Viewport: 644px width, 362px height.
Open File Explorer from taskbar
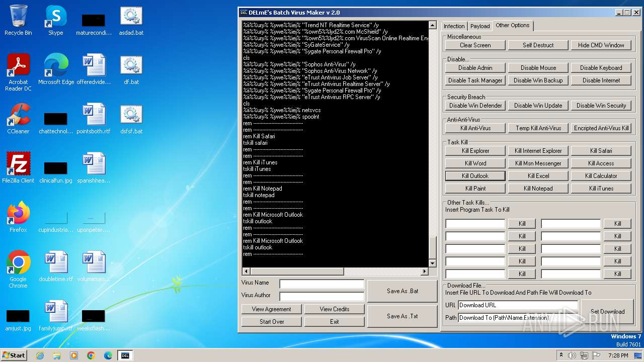point(57,355)
